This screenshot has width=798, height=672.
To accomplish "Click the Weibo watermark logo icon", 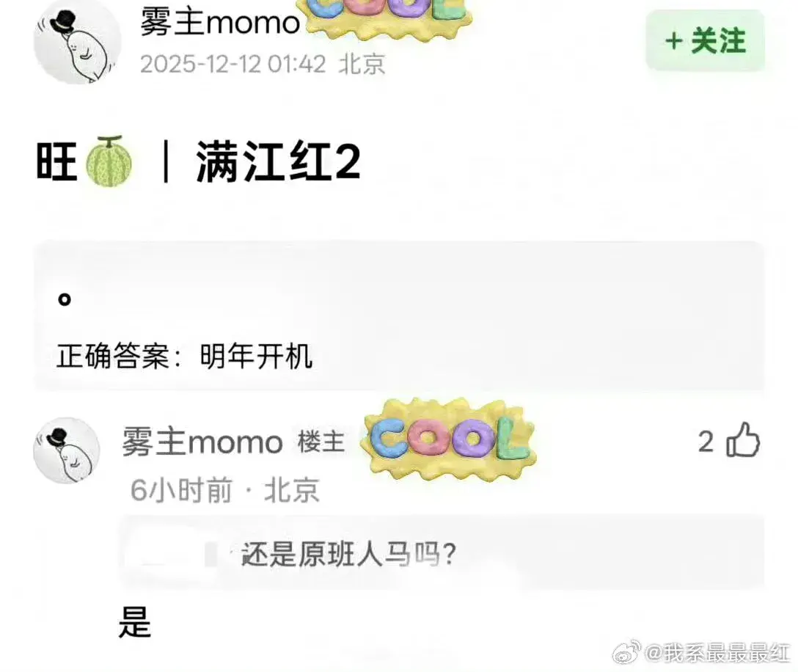I will click(626, 653).
